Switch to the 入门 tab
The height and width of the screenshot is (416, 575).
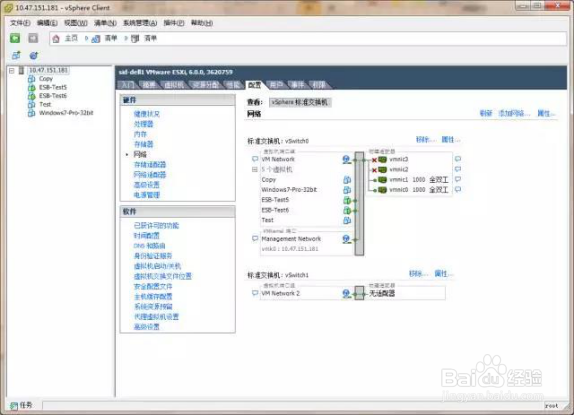tap(128, 85)
